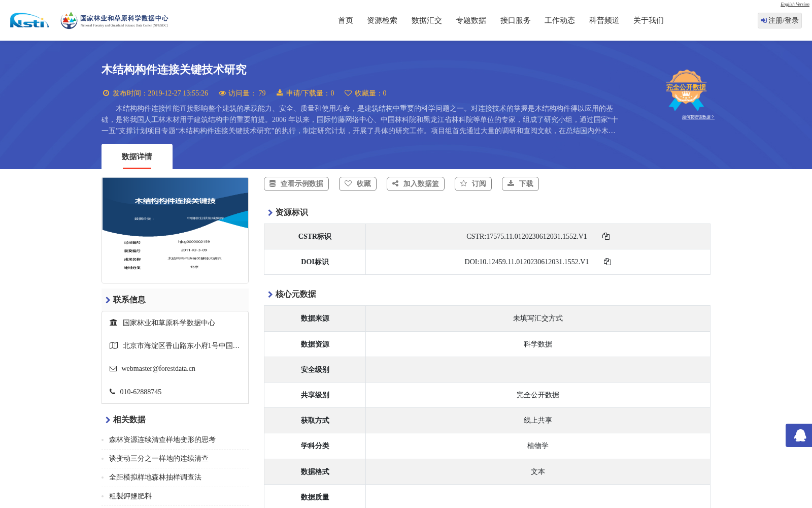The image size is (812, 508).
Task: Click the 联系信息 section chevron
Action: tap(108, 300)
